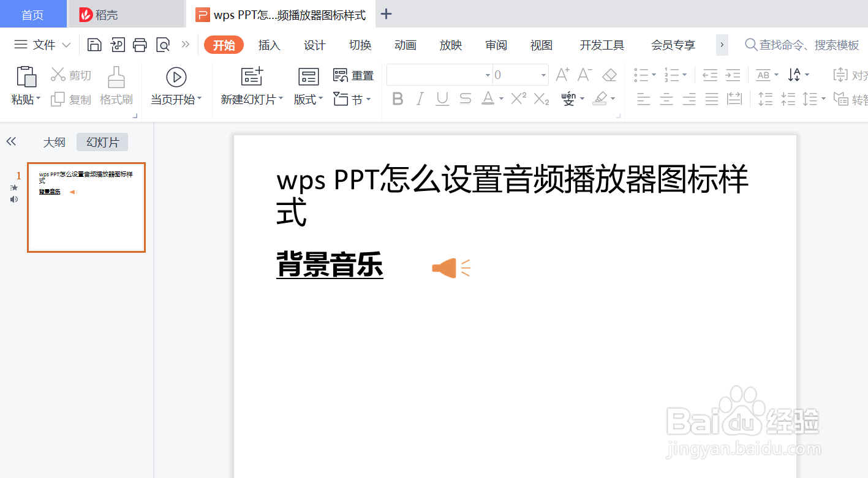Image resolution: width=868 pixels, height=478 pixels.
Task: Click the bulleted list icon
Action: (641, 75)
